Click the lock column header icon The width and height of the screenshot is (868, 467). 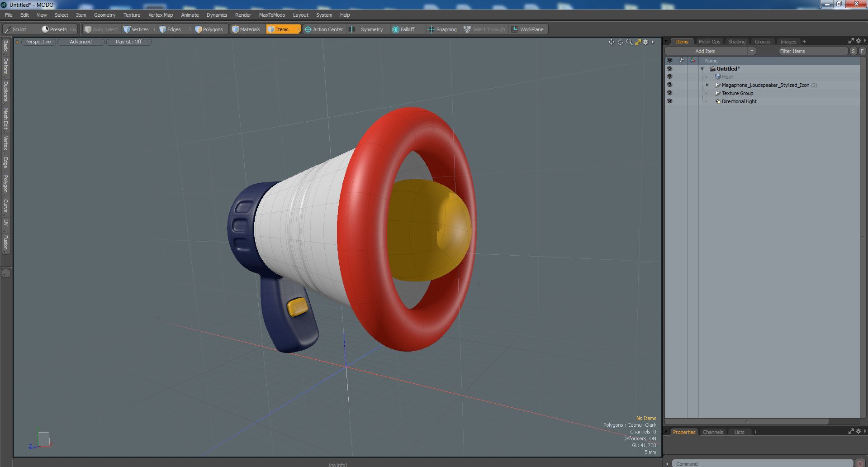pos(681,61)
